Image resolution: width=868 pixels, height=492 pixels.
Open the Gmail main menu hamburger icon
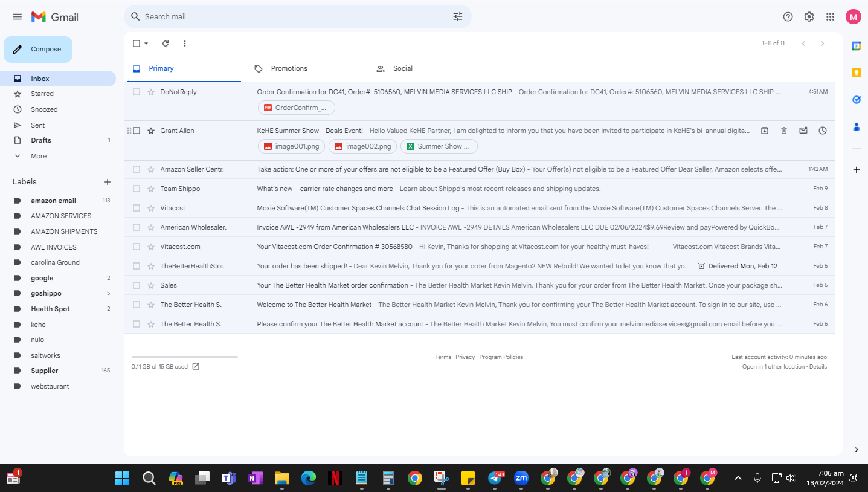17,17
